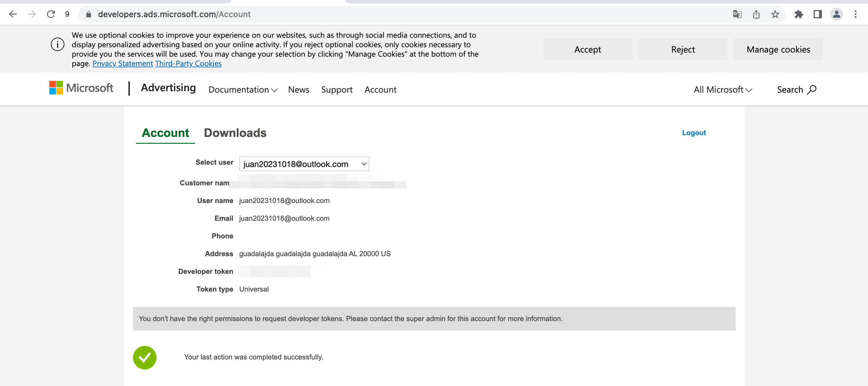Open the Account nav item
The image size is (868, 386).
[x=381, y=90]
